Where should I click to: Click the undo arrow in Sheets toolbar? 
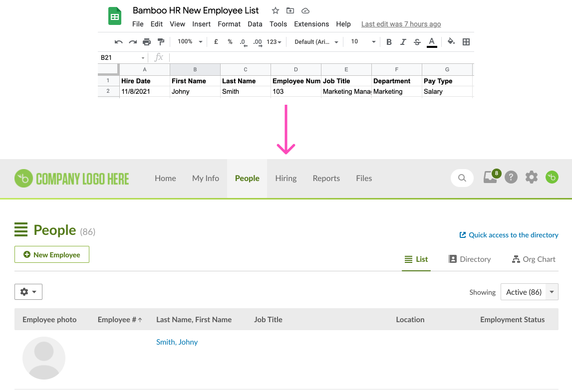point(118,42)
